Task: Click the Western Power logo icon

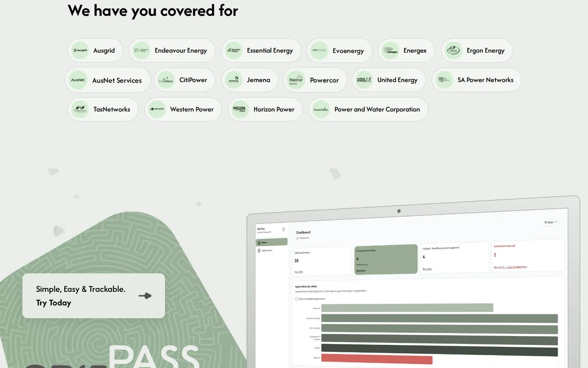Action: tap(157, 109)
